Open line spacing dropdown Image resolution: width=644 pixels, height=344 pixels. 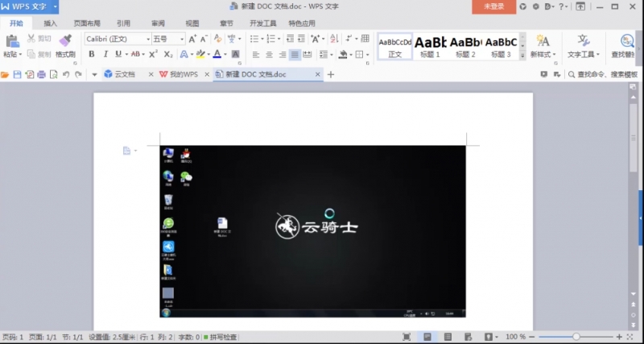point(326,54)
